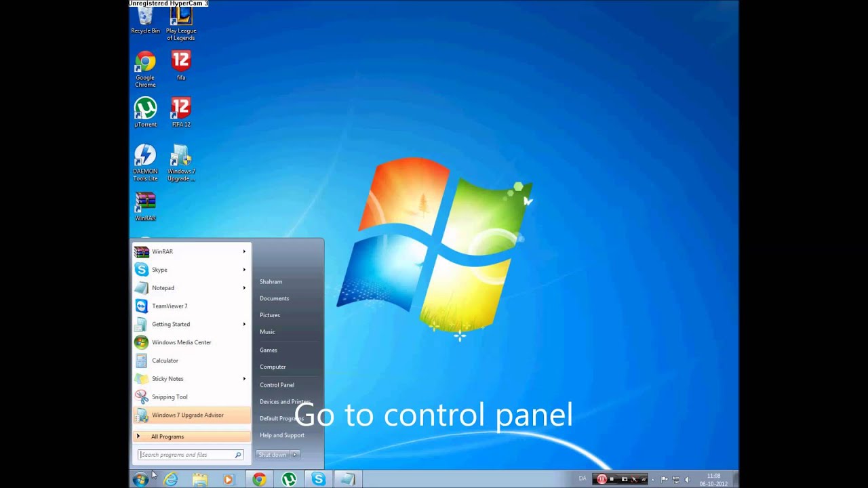The height and width of the screenshot is (488, 868).
Task: Select Windows 7 Upgrade desktop shortcut
Action: [181, 163]
